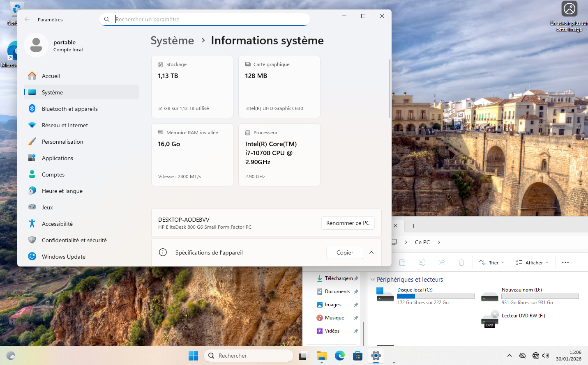Click the Copier button
The image size is (588, 365).
point(344,253)
